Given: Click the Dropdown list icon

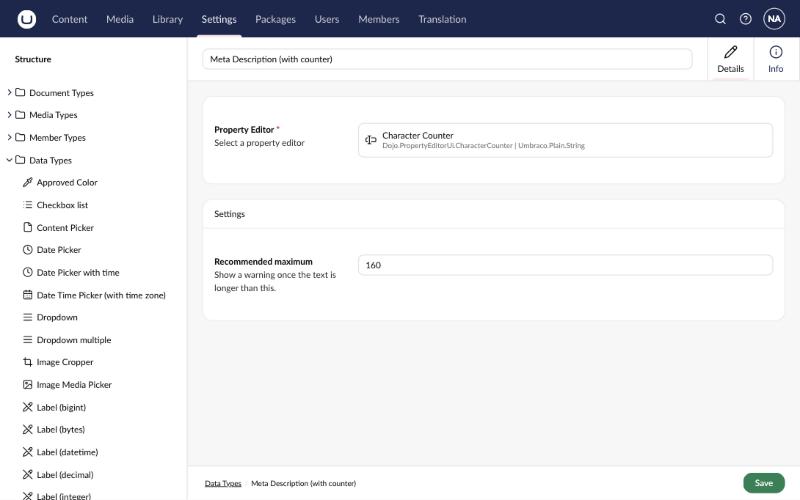Looking at the screenshot, I should 28,317.
